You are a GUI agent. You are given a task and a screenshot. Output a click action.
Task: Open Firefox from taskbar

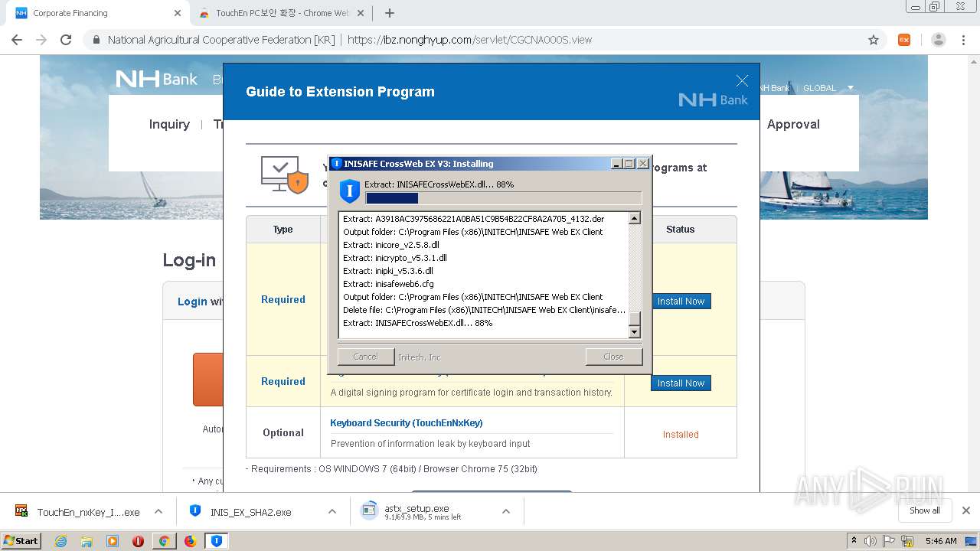pyautogui.click(x=190, y=541)
